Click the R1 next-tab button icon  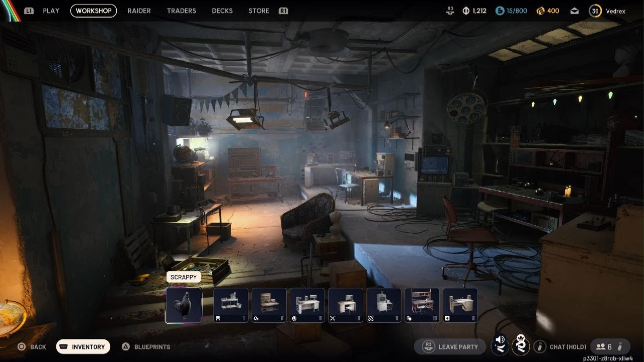point(283,11)
